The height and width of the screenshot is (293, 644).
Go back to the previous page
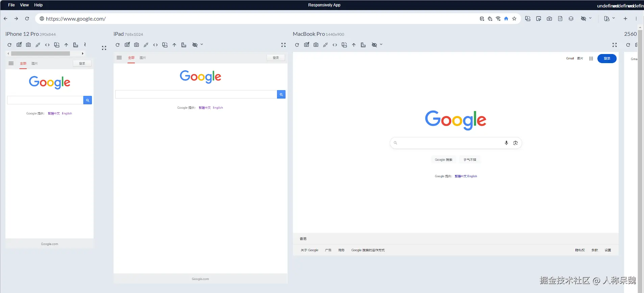tap(5, 19)
